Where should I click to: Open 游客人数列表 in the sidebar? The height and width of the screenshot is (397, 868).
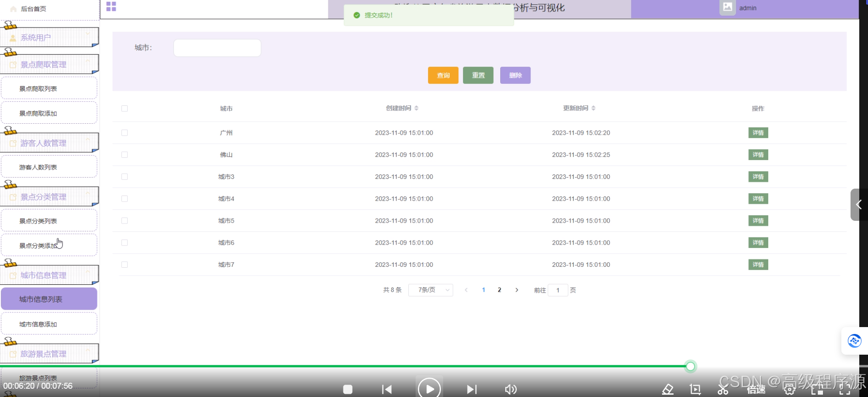[x=49, y=167]
